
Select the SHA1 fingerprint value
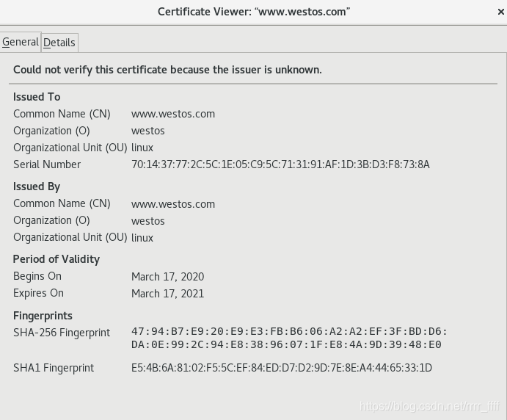click(282, 368)
